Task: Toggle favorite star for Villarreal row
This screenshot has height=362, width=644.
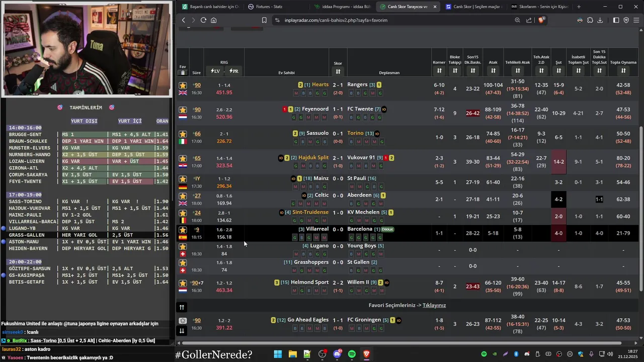Action: [183, 230]
